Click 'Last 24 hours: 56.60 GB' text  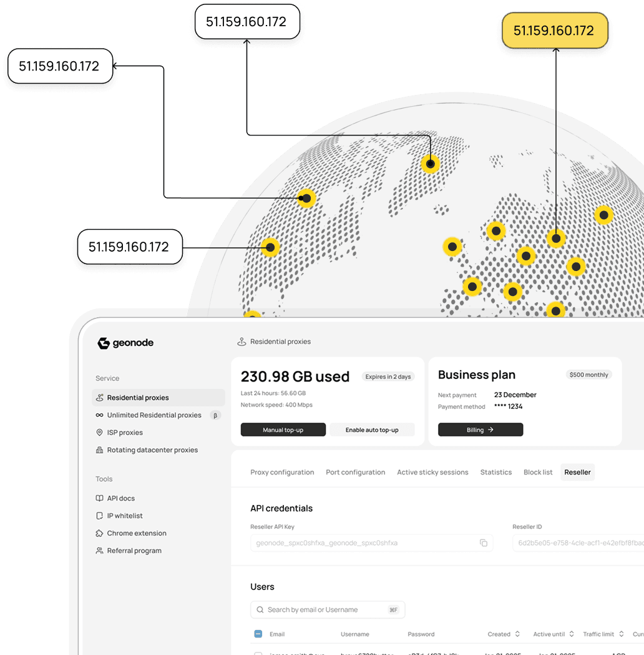[x=273, y=393]
